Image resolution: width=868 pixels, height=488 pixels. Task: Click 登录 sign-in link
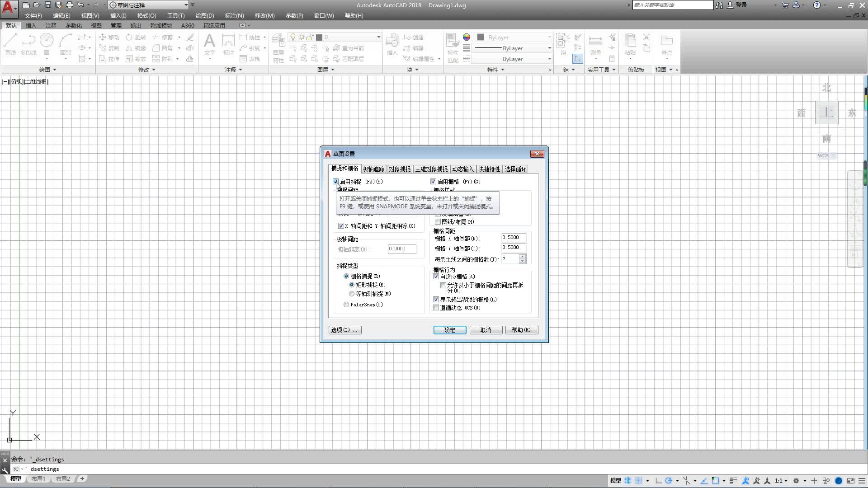pyautogui.click(x=741, y=5)
